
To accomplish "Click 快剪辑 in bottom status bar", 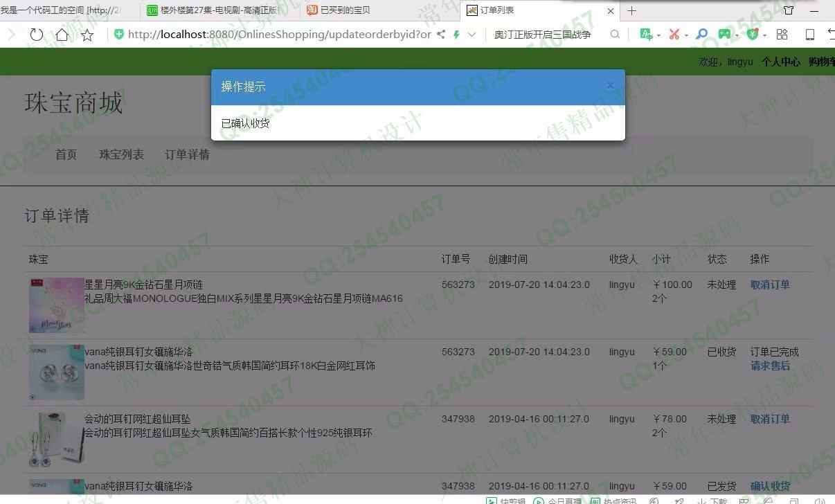I will point(505,501).
